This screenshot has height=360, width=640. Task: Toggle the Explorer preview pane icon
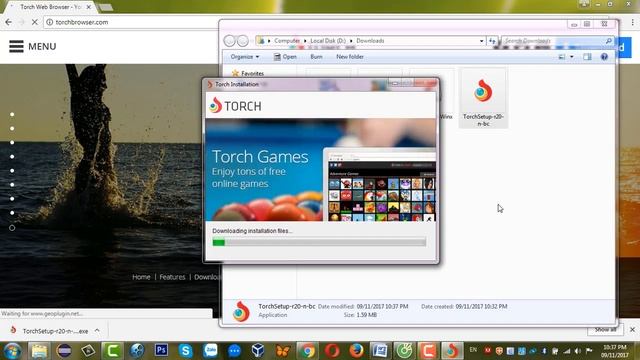coord(587,57)
